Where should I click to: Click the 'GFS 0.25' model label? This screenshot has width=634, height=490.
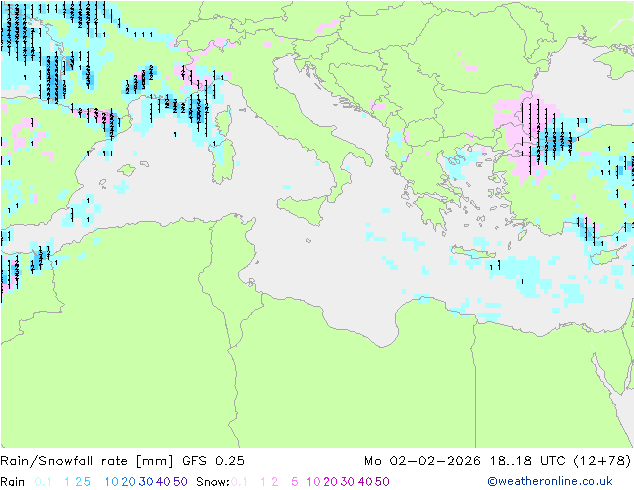[213, 461]
